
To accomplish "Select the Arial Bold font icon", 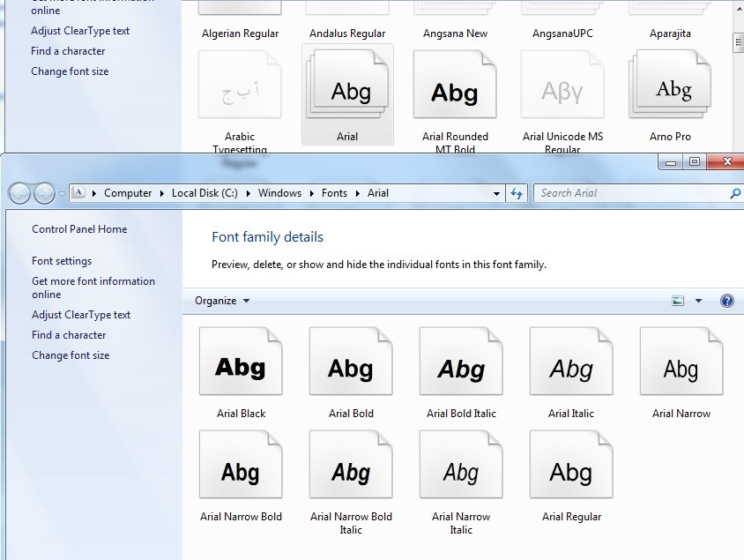I will coord(351,362).
